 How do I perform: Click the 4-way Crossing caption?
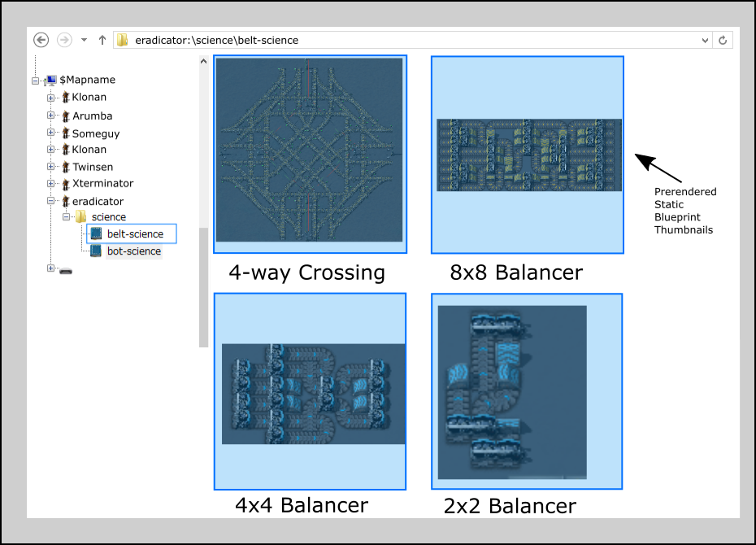(306, 272)
